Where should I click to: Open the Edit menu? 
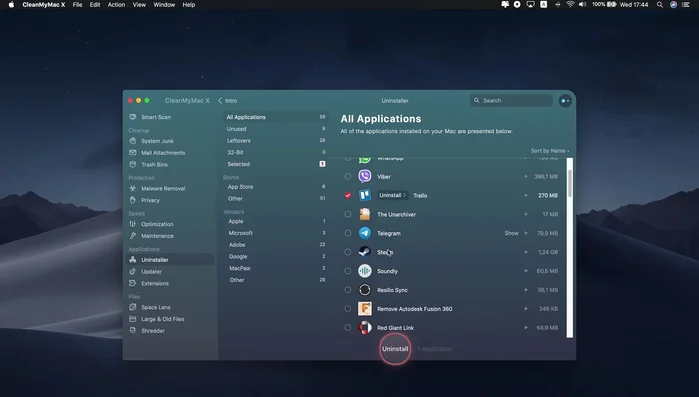pos(95,4)
